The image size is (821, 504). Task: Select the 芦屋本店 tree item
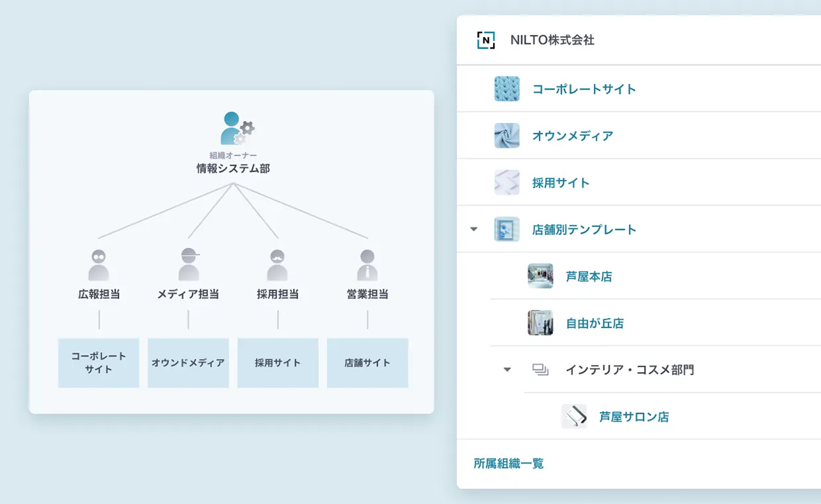[589, 276]
